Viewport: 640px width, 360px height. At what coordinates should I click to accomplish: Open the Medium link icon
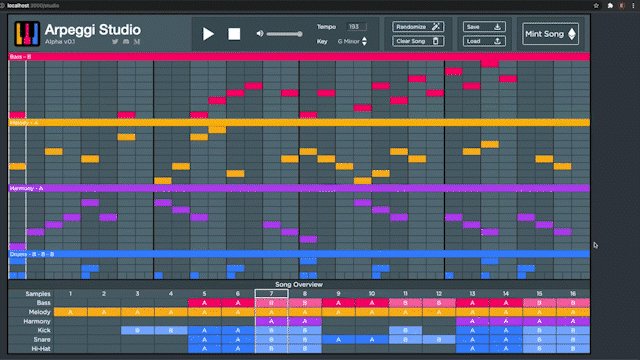tap(137, 42)
